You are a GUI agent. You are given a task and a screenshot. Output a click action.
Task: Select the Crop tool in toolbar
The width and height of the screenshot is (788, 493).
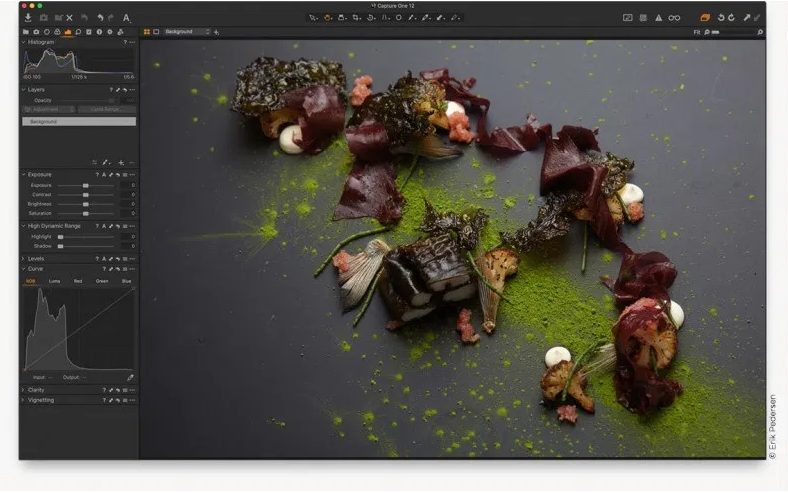pos(355,17)
